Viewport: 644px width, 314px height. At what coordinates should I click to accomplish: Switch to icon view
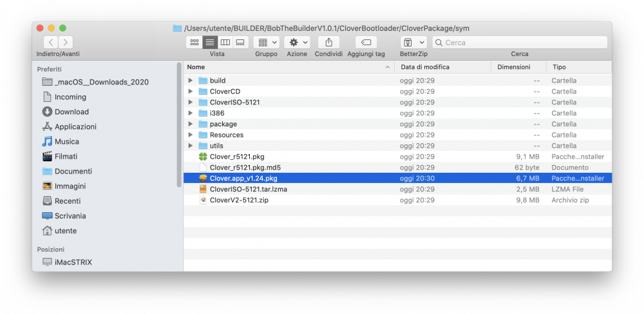click(x=194, y=43)
